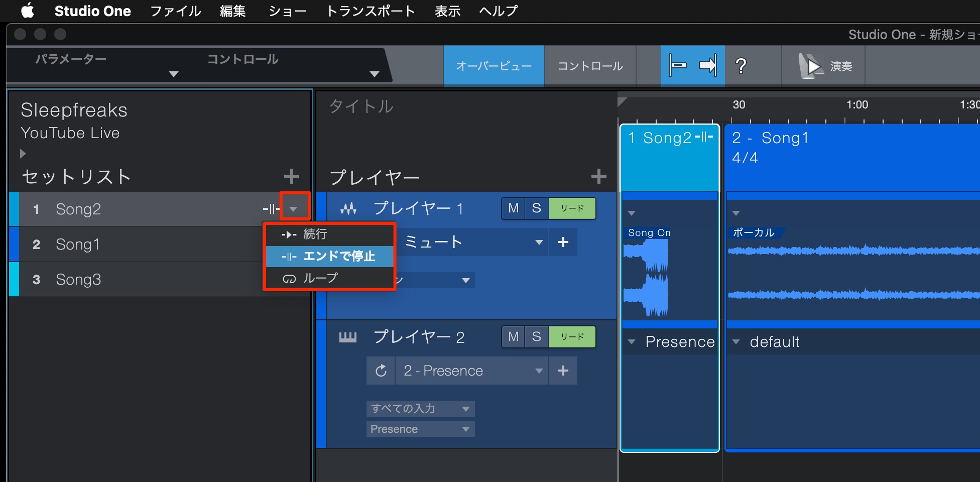Solo プレイヤー 2 with S button
This screenshot has width=980, height=482.
(x=537, y=337)
